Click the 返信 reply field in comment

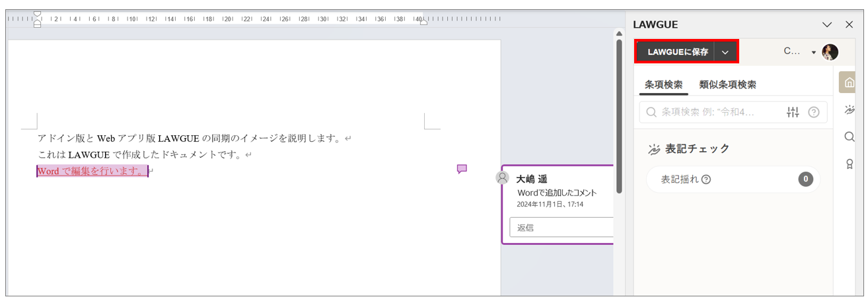(561, 227)
